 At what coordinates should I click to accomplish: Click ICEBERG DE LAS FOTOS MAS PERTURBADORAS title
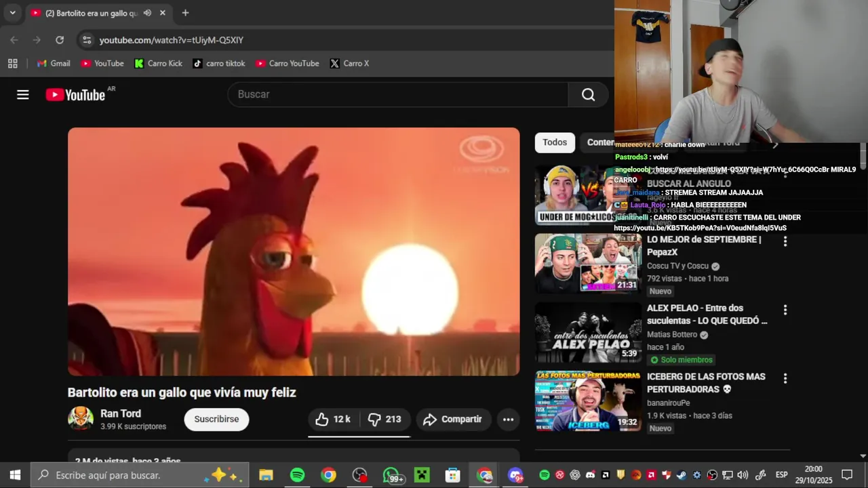pos(706,383)
